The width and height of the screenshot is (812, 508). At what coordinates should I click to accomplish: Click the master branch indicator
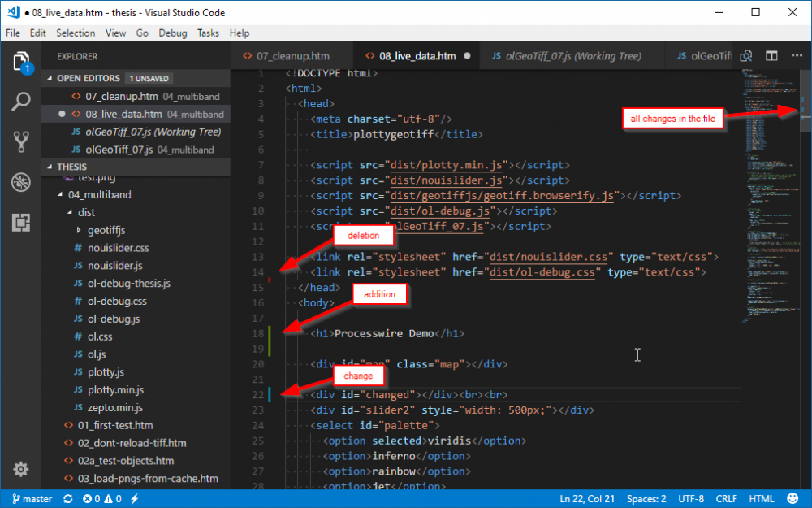point(31,498)
